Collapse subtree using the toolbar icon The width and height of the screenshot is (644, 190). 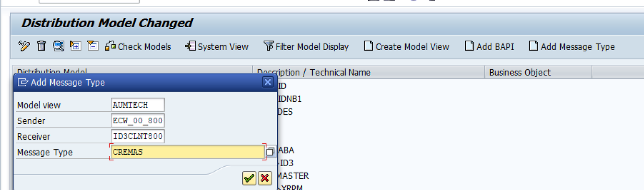93,46
